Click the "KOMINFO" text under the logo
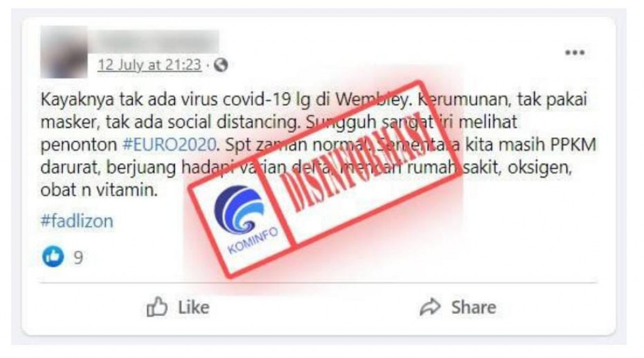This screenshot has width=644, height=358. [253, 241]
